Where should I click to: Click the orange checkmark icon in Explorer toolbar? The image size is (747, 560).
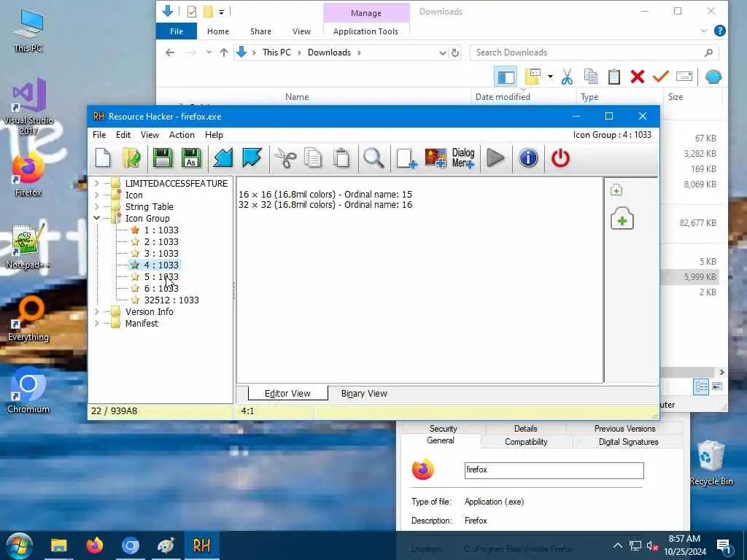pos(661,76)
